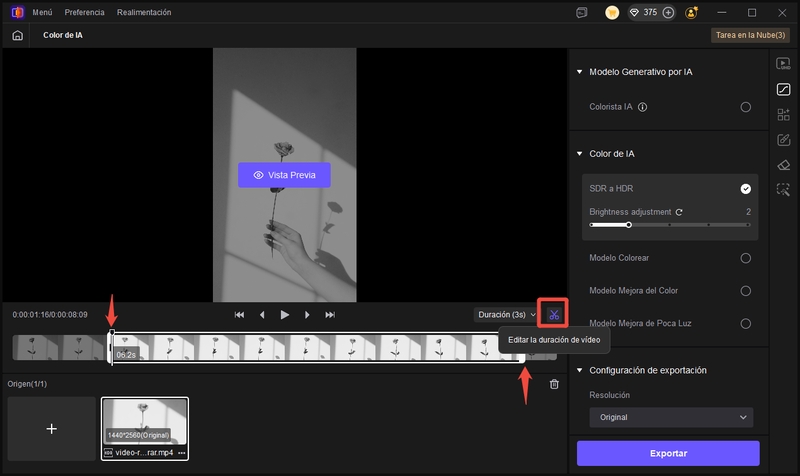The image size is (800, 476).
Task: Click the Vista Previa button
Action: coord(284,175)
